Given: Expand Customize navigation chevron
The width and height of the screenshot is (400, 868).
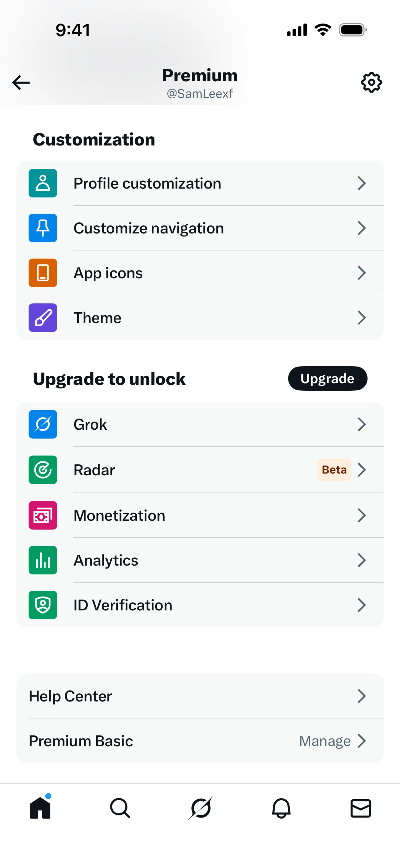Looking at the screenshot, I should 362,228.
